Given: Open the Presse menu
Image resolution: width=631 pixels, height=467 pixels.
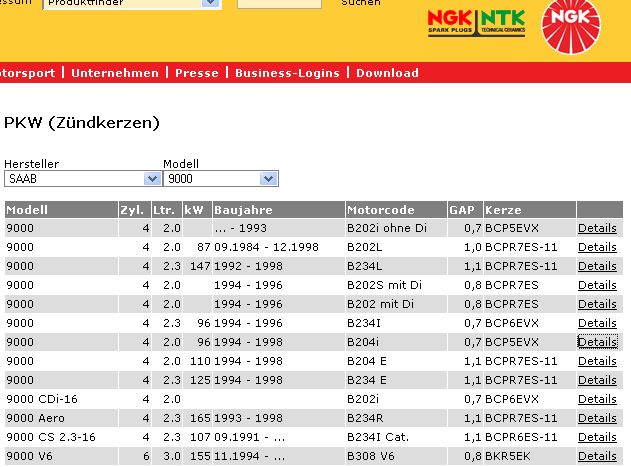Looking at the screenshot, I should pos(197,73).
